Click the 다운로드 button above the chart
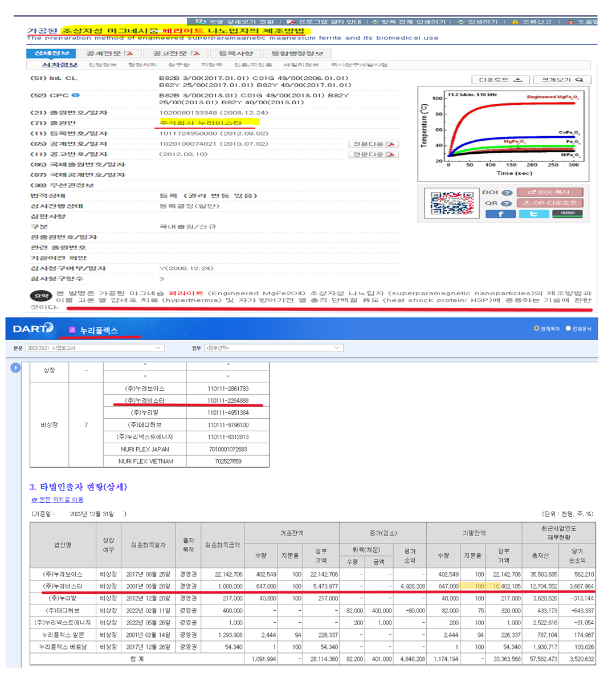The width and height of the screenshot is (616, 690). coord(500,80)
